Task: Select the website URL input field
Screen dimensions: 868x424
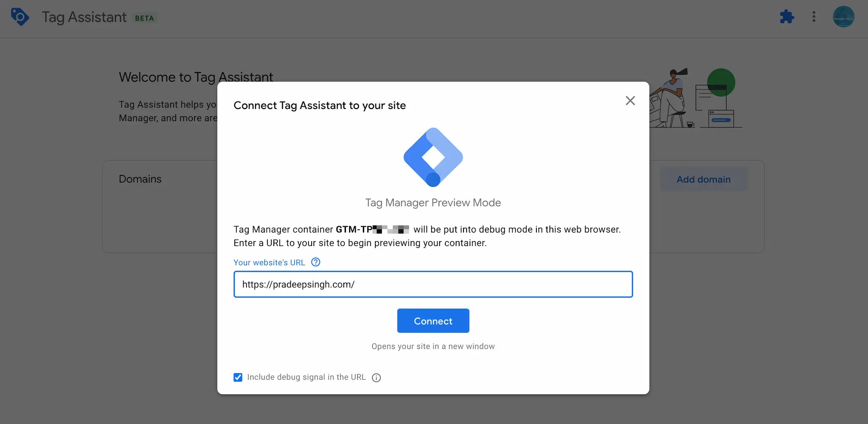Action: [433, 284]
